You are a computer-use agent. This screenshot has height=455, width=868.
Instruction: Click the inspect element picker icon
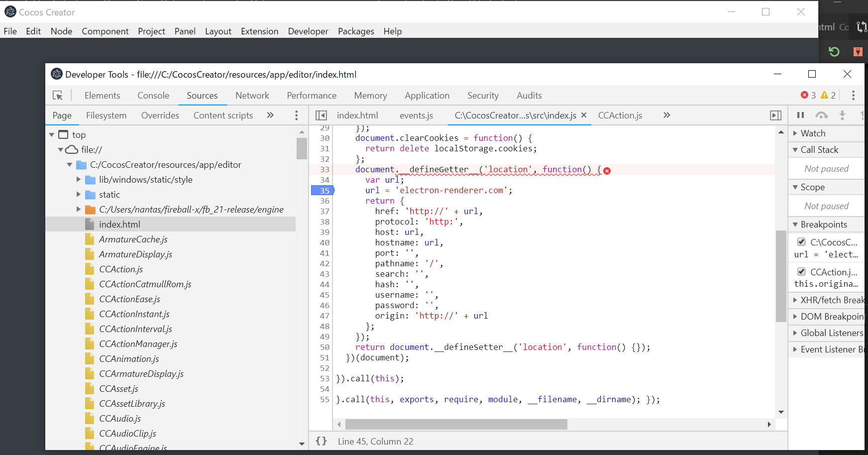click(58, 95)
